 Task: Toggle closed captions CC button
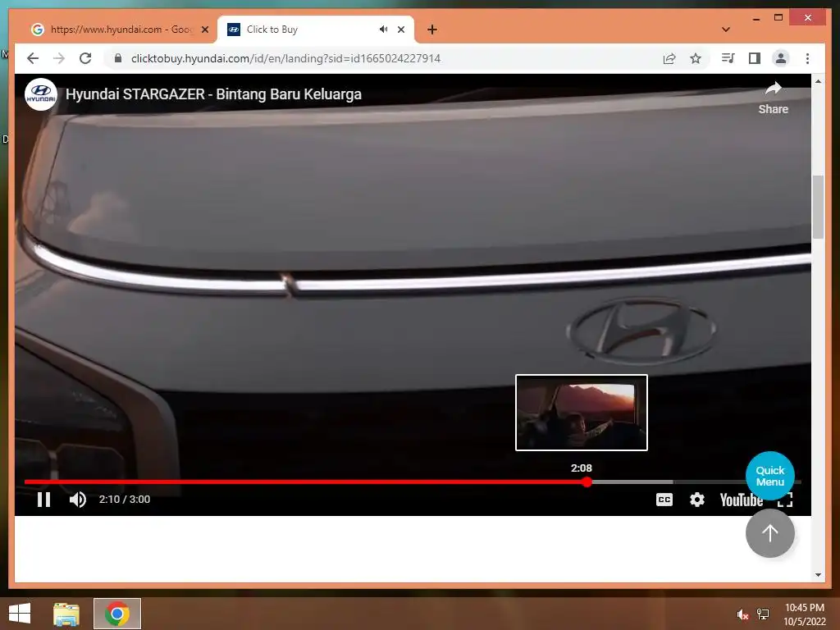pyautogui.click(x=664, y=500)
